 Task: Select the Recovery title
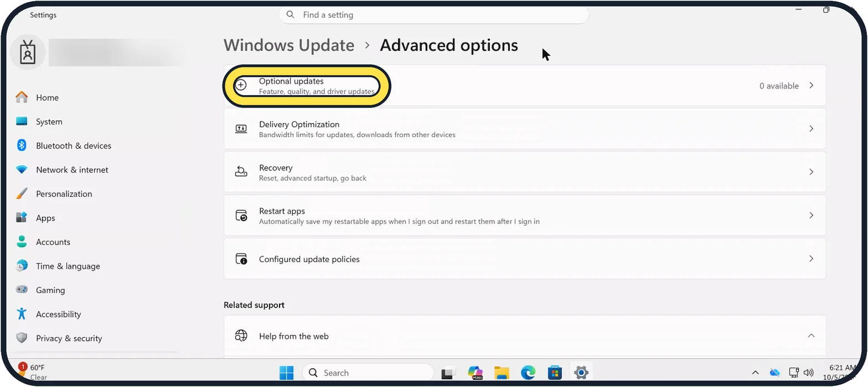pos(276,168)
